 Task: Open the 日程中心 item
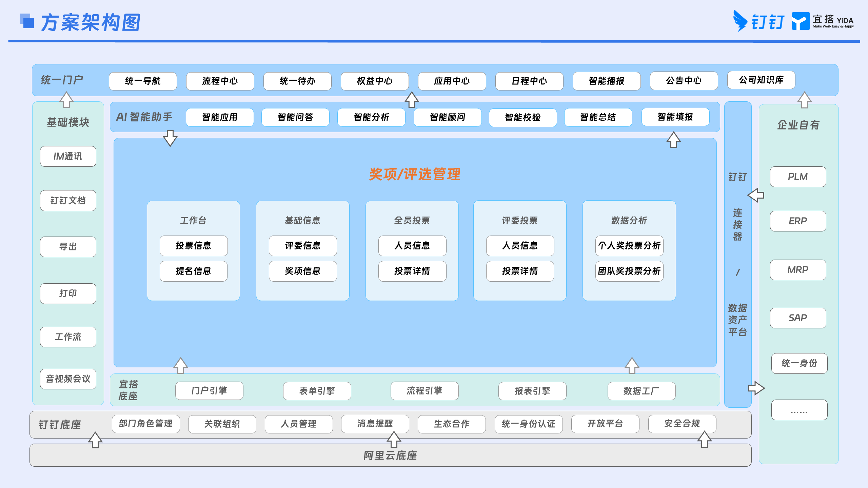pyautogui.click(x=529, y=81)
